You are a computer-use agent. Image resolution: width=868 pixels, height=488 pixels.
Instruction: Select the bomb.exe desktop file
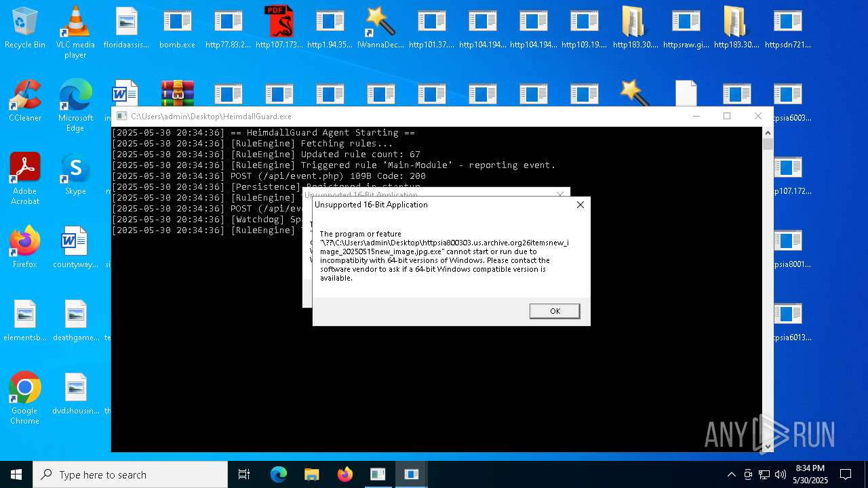pos(177,28)
